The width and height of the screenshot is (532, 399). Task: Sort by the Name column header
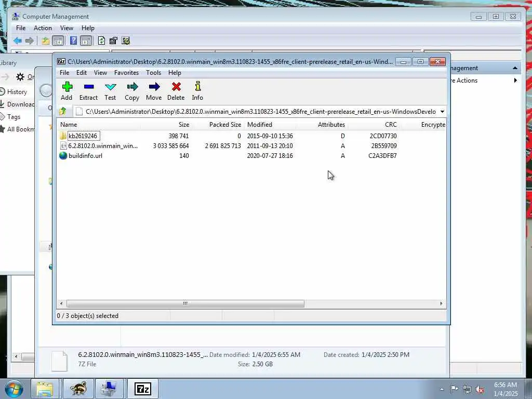point(98,125)
